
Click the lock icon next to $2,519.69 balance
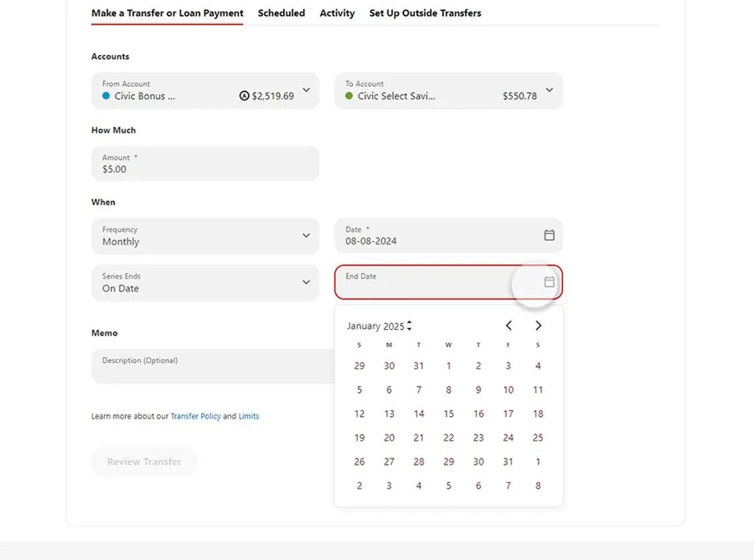click(x=244, y=95)
